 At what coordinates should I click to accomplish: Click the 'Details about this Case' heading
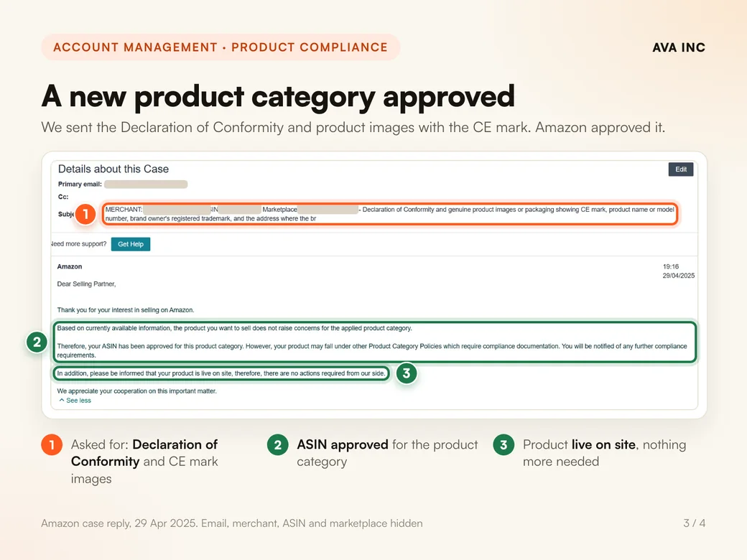point(113,169)
